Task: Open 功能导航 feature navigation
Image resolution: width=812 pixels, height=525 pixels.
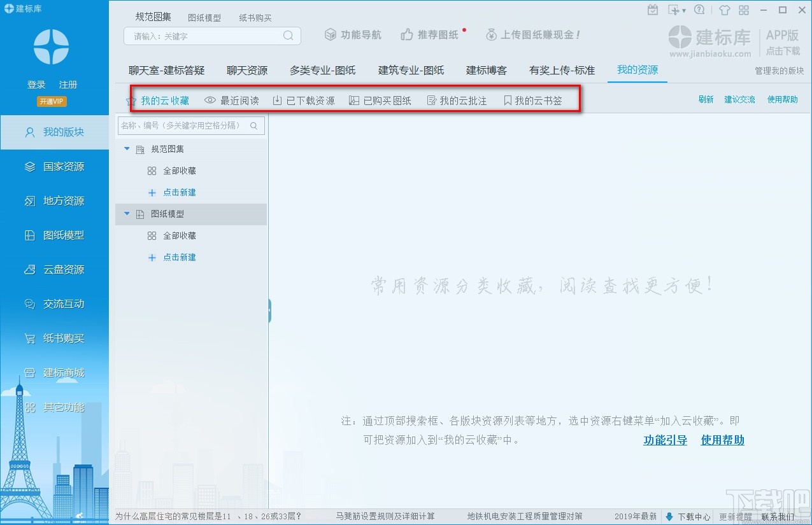Action: click(x=352, y=36)
